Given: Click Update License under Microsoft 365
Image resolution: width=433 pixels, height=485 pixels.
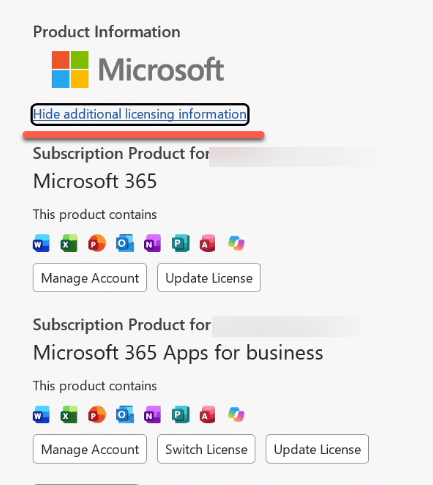Looking at the screenshot, I should coord(209,278).
